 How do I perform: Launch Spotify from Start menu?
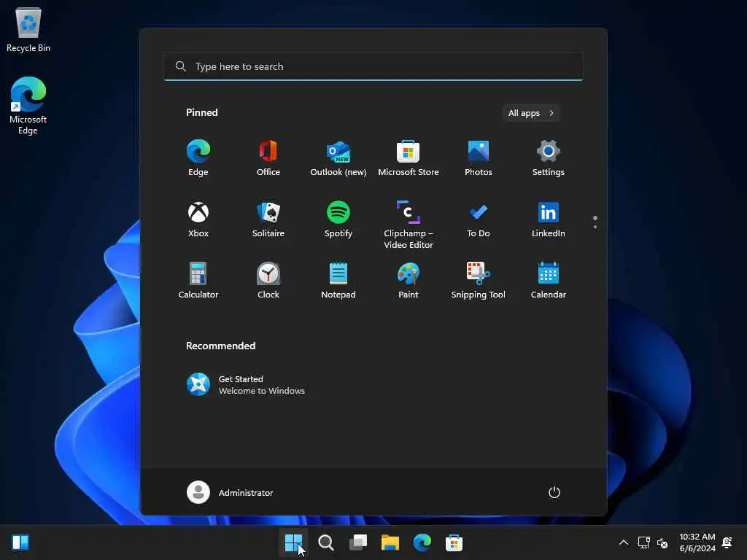[x=338, y=219]
